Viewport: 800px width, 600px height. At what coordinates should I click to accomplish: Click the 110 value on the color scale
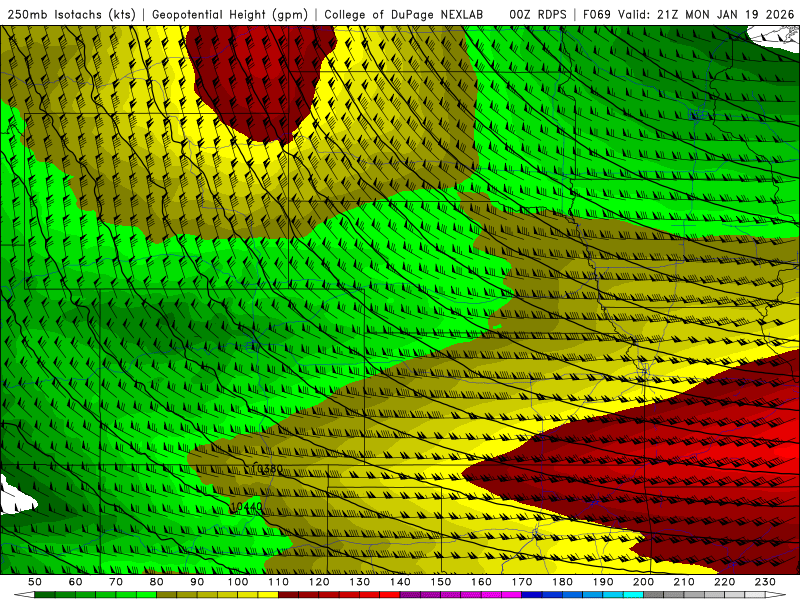pos(279,582)
